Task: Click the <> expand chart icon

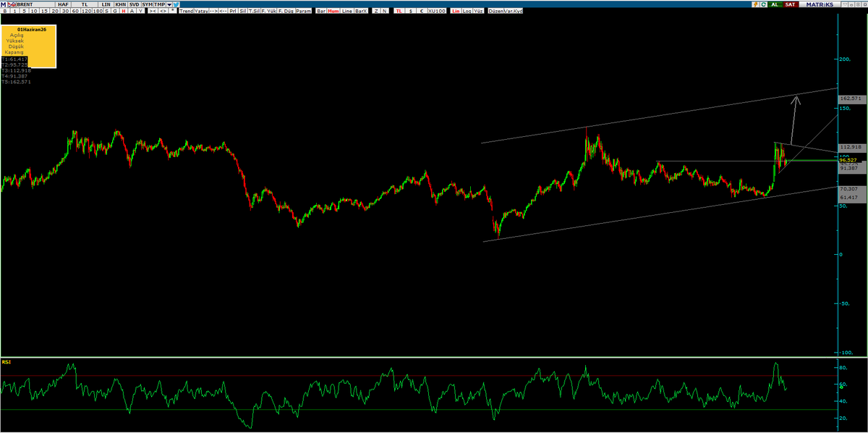Action: [163, 11]
